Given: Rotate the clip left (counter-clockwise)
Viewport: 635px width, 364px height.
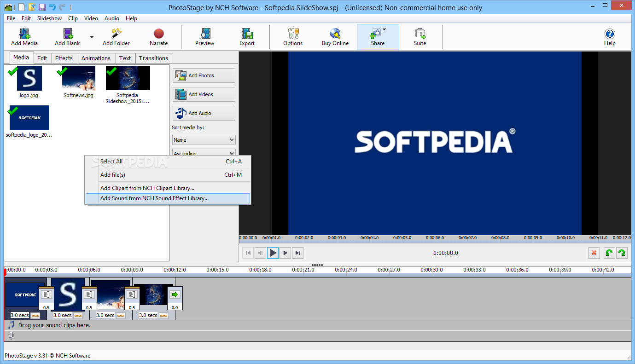Looking at the screenshot, I should click(x=609, y=253).
